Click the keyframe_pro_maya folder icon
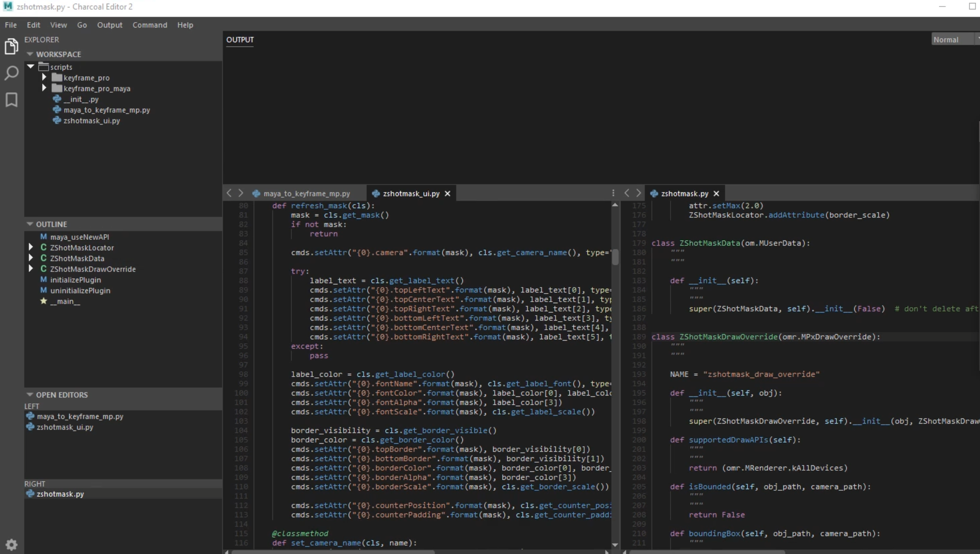Viewport: 980px width, 554px height. [57, 88]
